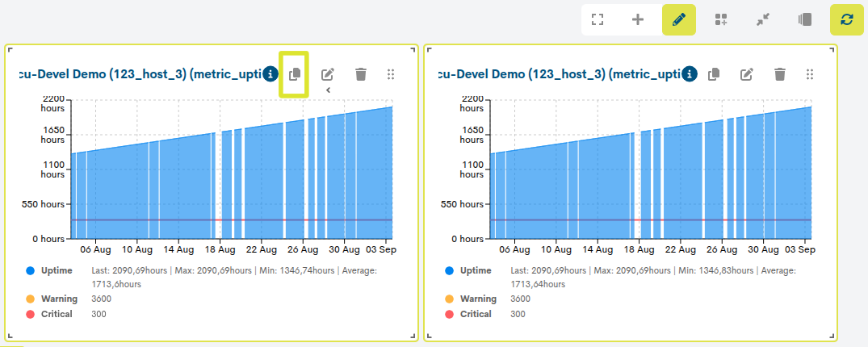
Task: Click the Warning legend dot in right chart
Action: click(x=449, y=299)
